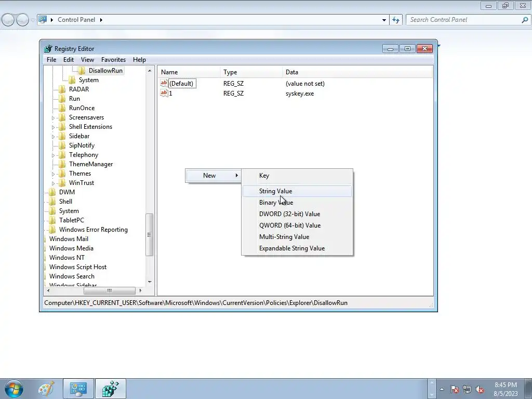Show hidden tray icons arrow
Viewport: 532px width, 399px height.
coord(442,389)
